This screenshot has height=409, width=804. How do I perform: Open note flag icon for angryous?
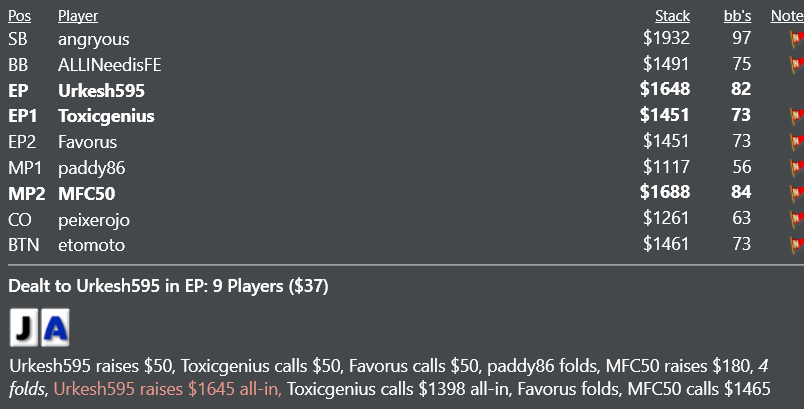(x=797, y=39)
